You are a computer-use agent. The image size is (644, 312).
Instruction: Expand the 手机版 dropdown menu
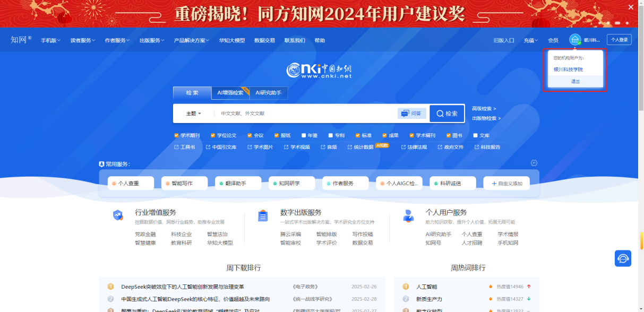coord(50,40)
